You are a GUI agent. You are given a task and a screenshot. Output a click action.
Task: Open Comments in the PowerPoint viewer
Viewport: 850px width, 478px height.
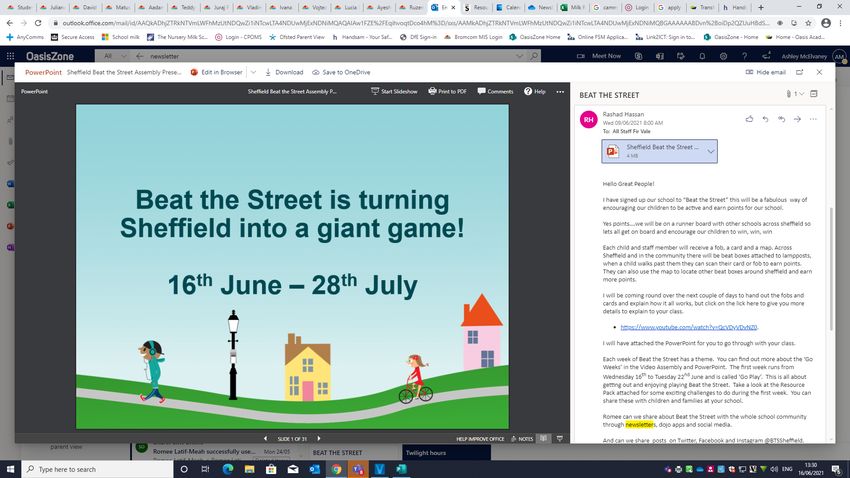point(495,92)
